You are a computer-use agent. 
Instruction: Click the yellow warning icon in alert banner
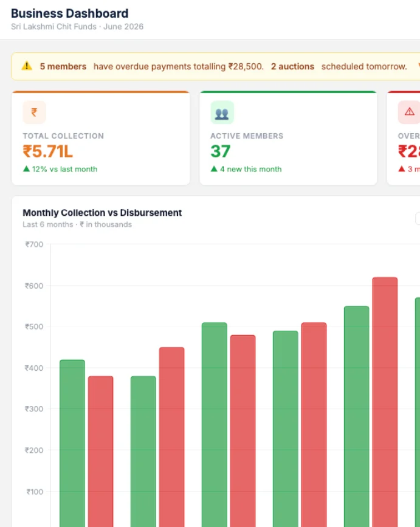[27, 66]
